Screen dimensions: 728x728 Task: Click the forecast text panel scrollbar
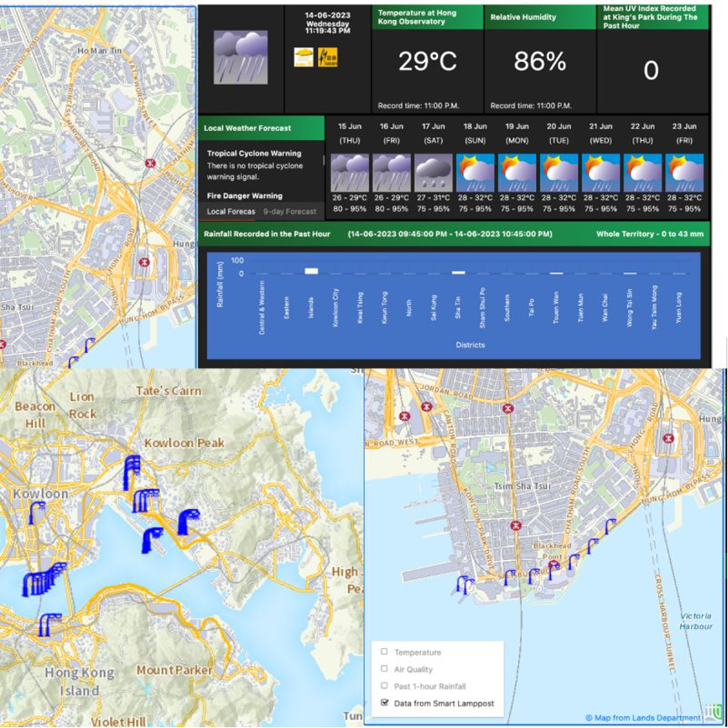323,161
